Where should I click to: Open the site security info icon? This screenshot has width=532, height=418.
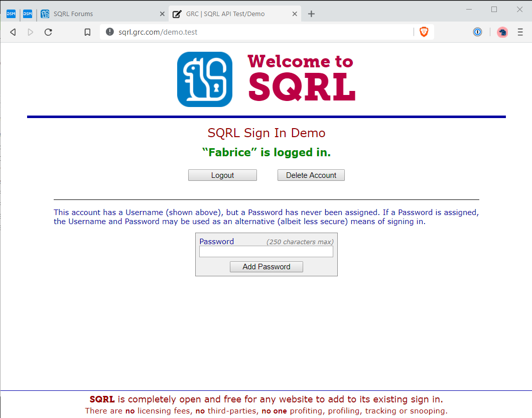pos(109,32)
